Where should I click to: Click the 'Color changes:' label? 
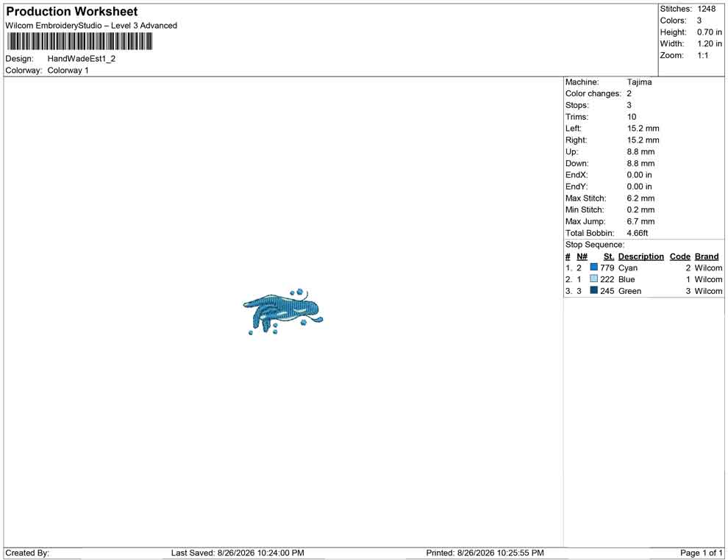tap(593, 93)
